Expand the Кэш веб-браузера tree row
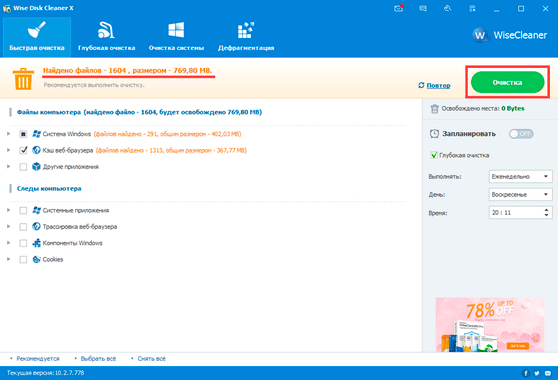The height and width of the screenshot is (380, 558). [8, 150]
